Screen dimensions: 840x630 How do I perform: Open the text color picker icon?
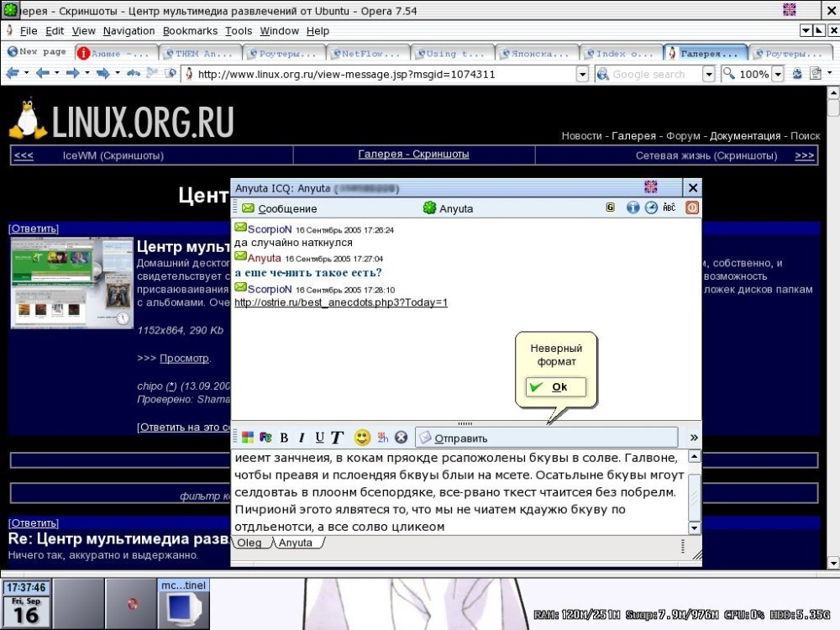(265, 438)
